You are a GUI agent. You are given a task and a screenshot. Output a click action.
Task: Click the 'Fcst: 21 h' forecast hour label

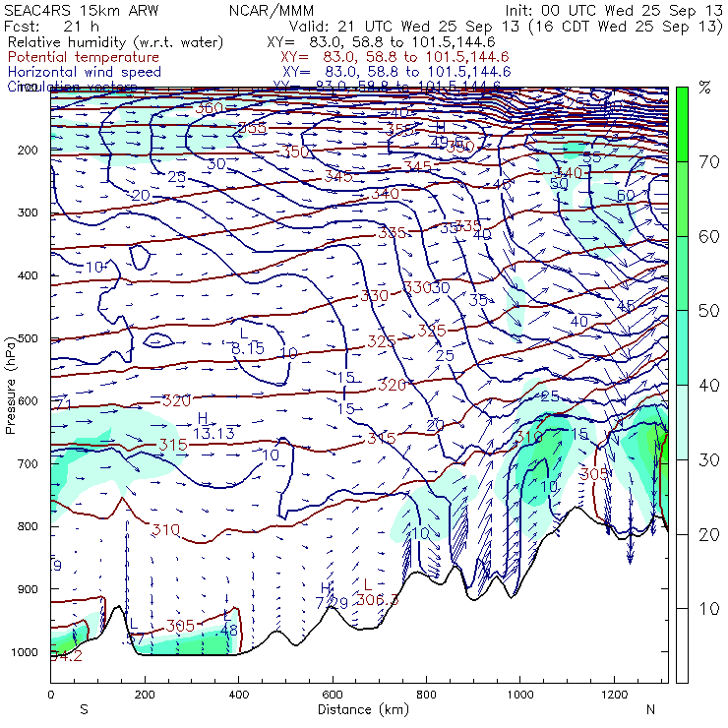(x=51, y=26)
